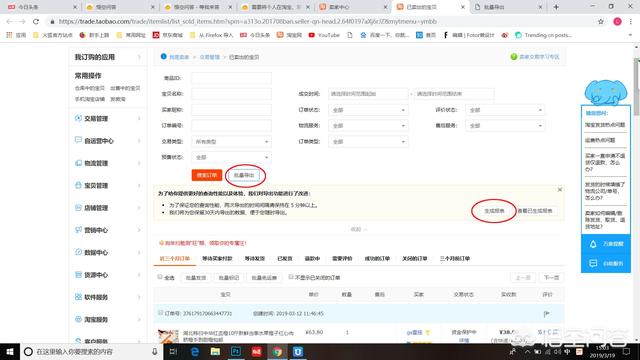Open Edge from the taskbar
This screenshot has height=360, width=640.
pyautogui.click(x=195, y=351)
